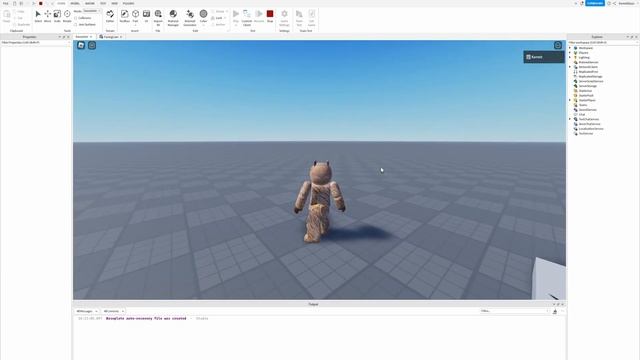Expand the StarterPlayer tree node
This screenshot has width=640, height=360.
570,100
